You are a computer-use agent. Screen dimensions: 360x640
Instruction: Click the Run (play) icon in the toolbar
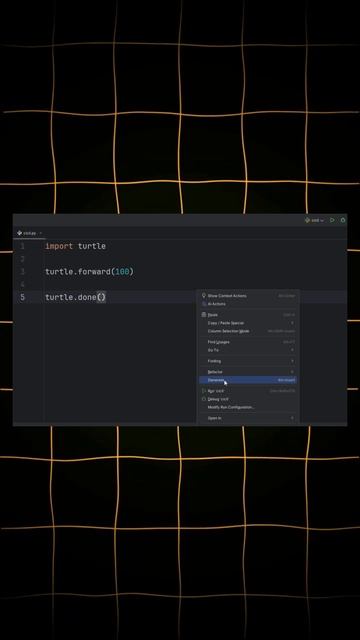(x=332, y=220)
